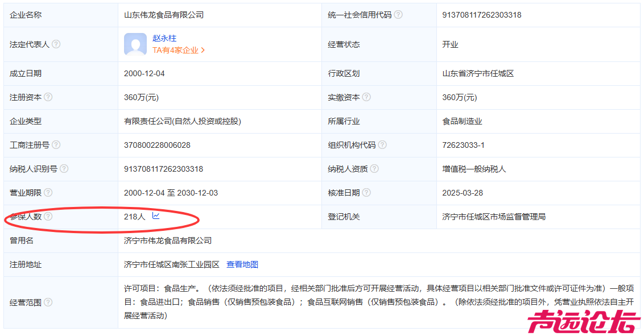The height and width of the screenshot is (336, 644).
Task: Click the question icon beside 统一社会信用代码
Action: pyautogui.click(x=398, y=15)
